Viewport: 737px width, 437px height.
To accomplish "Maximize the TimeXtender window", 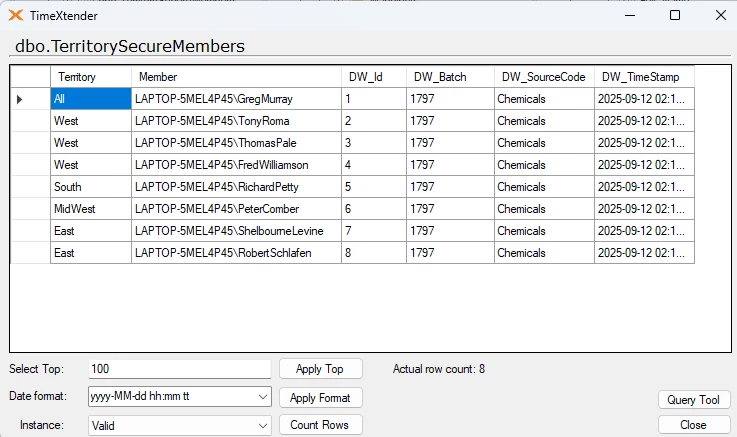I will 675,16.
